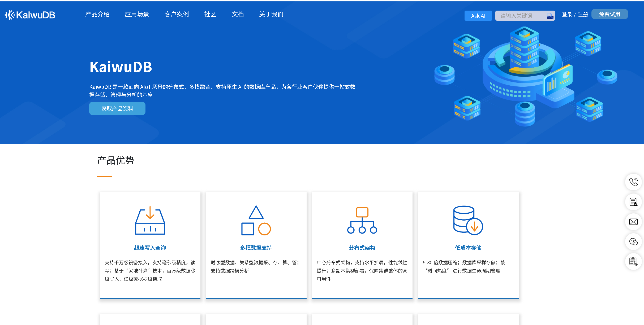The width and height of the screenshot is (644, 325).
Task: Click the 产品优势 section heading
Action: tap(116, 161)
